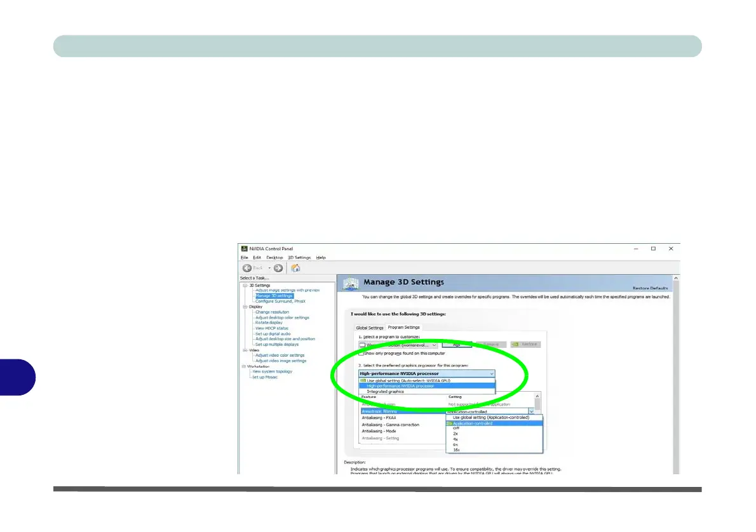Collapse the Display tree node
This screenshot has height=532, width=756.
245,307
